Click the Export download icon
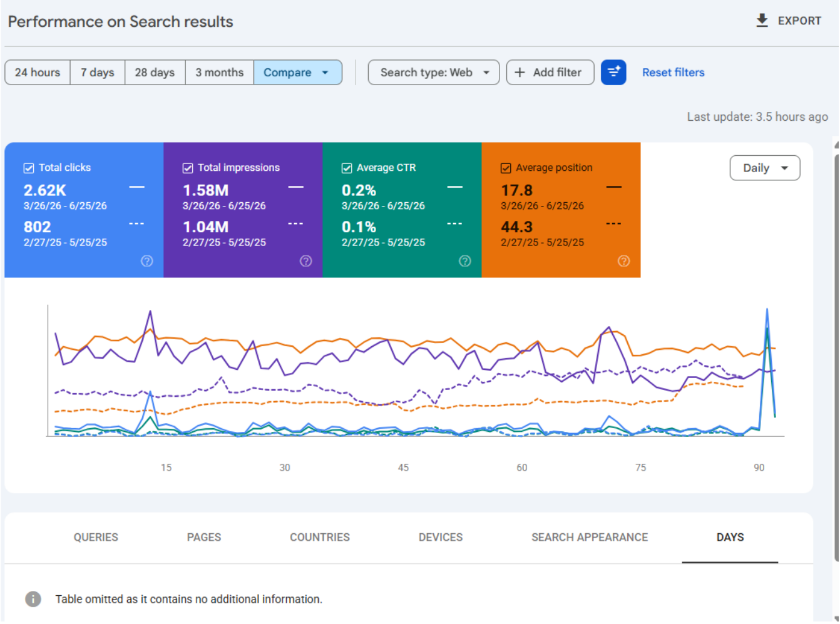Image resolution: width=840 pixels, height=624 pixels. tap(762, 21)
